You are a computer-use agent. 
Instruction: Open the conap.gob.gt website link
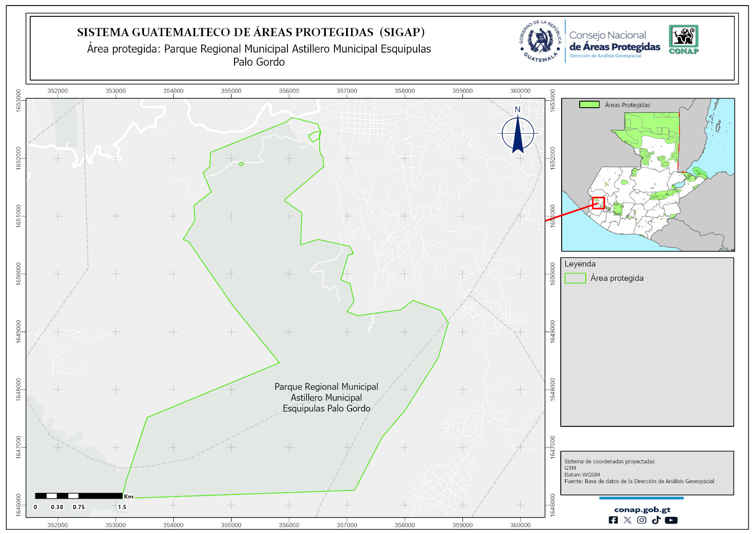[642, 509]
